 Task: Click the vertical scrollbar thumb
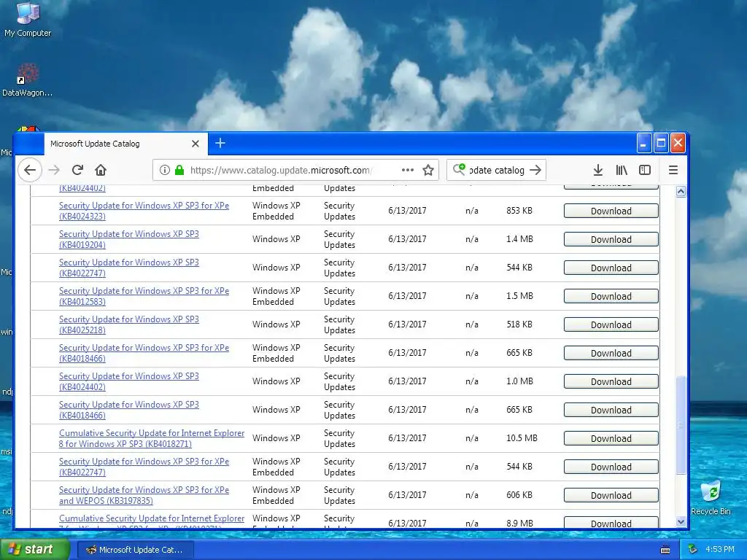(x=681, y=425)
